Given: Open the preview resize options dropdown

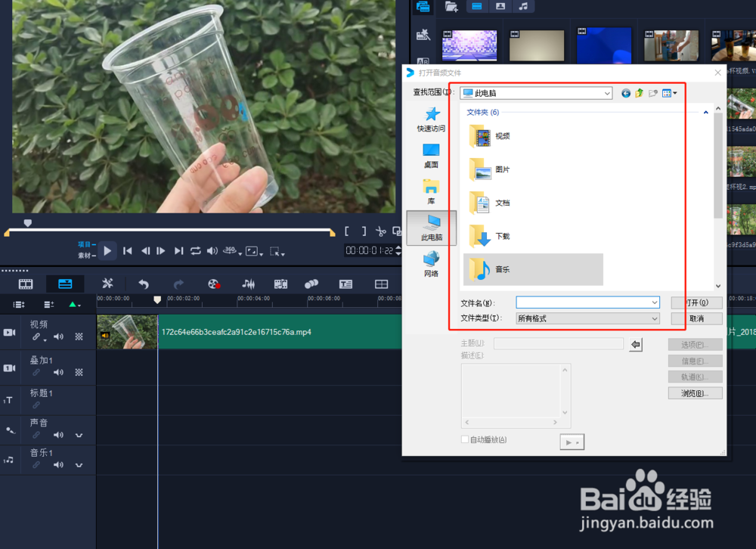Looking at the screenshot, I should 254,251.
